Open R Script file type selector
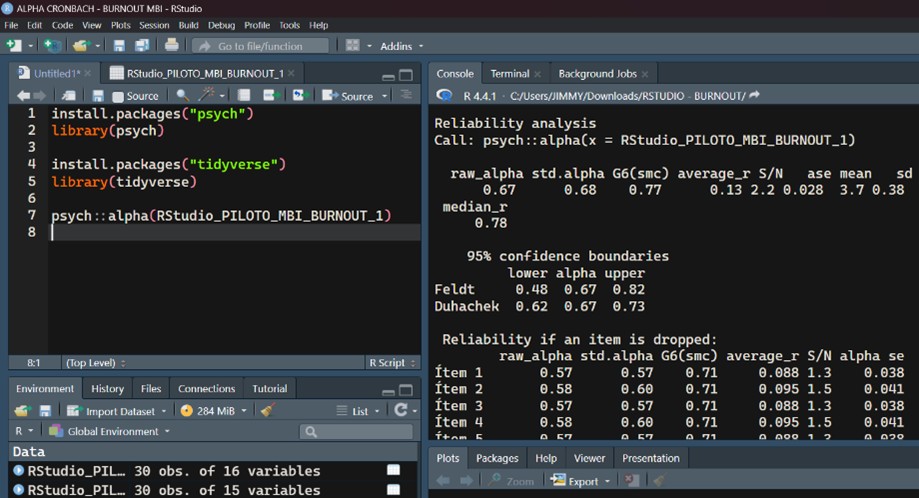 [x=391, y=363]
